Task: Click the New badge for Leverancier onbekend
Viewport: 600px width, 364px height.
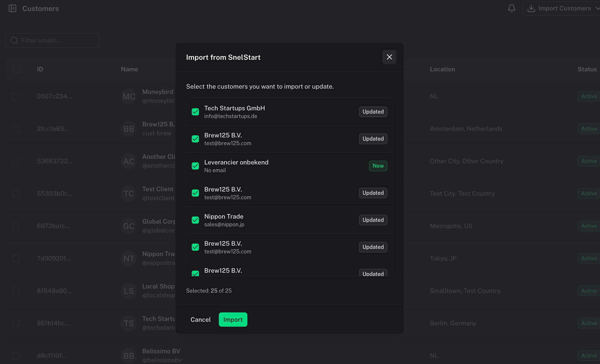Action: 378,166
